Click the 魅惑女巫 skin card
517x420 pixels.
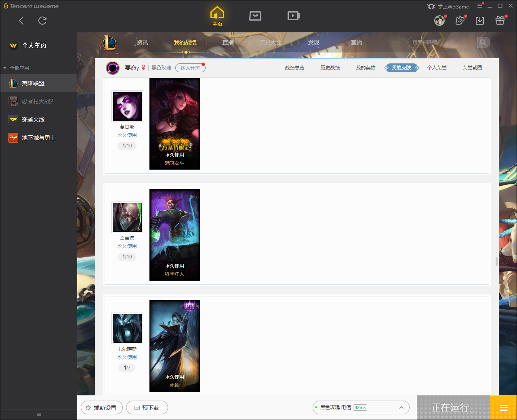[174, 124]
